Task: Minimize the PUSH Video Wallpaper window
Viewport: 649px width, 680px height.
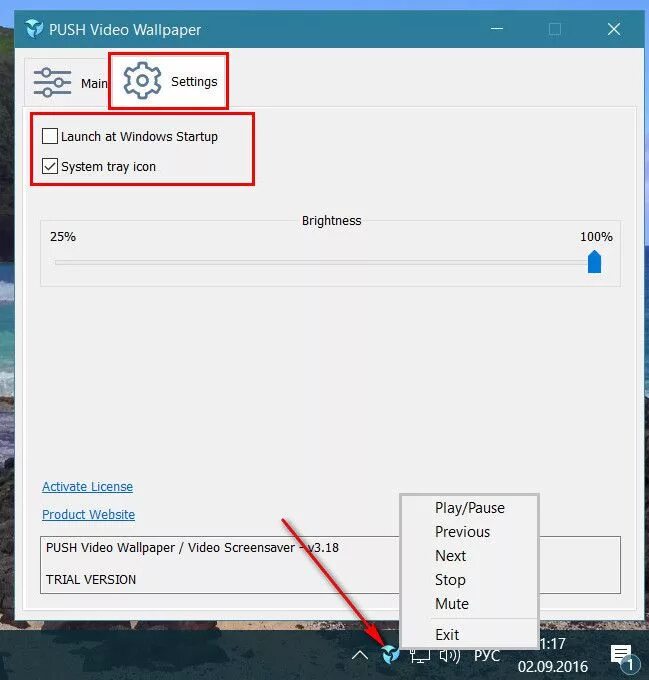Action: coord(497,29)
